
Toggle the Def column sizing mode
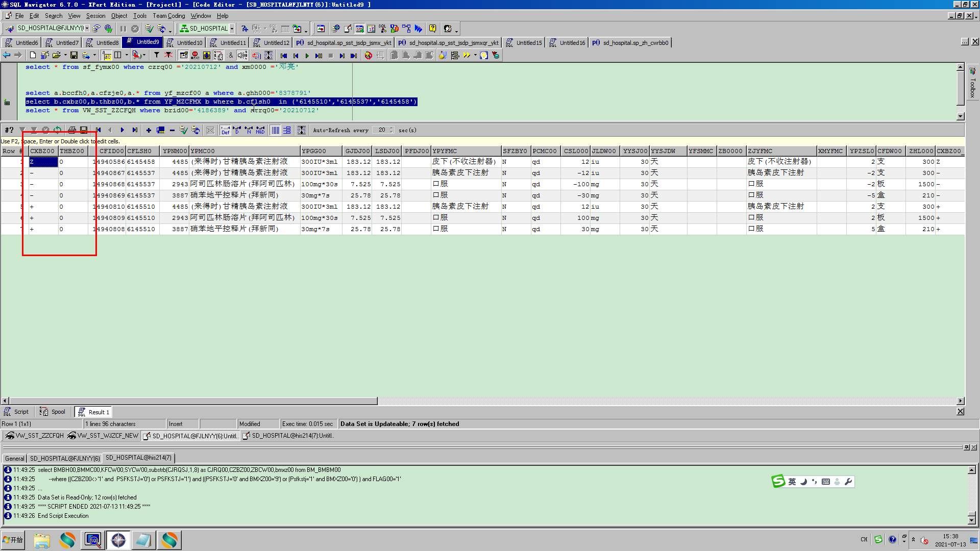point(225,130)
